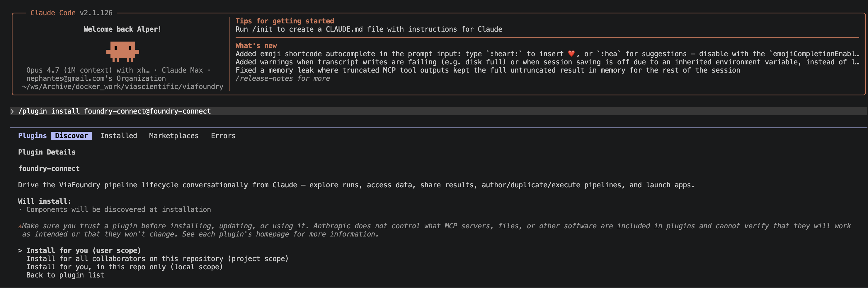Select Install for you (user scope)

84,250
